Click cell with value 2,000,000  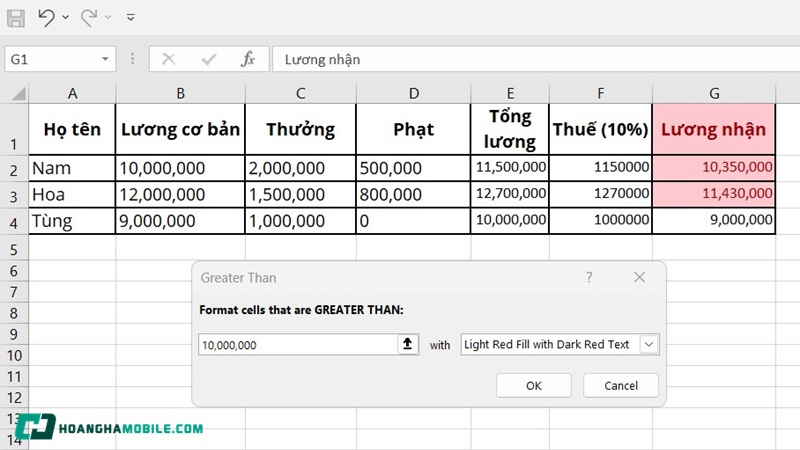click(x=301, y=168)
